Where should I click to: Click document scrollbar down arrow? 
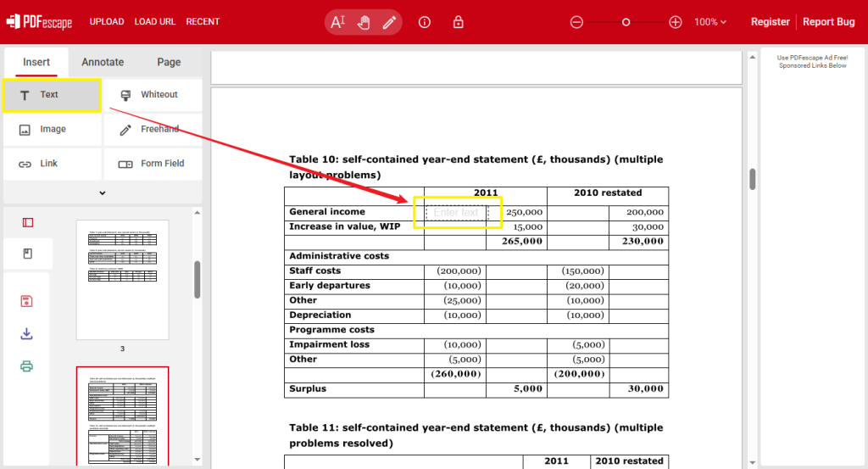[x=753, y=462]
